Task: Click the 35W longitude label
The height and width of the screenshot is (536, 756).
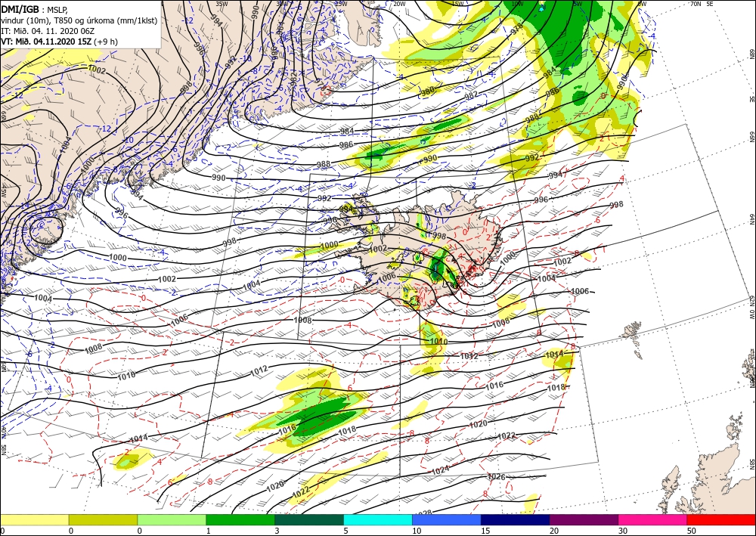Action: (222, 4)
